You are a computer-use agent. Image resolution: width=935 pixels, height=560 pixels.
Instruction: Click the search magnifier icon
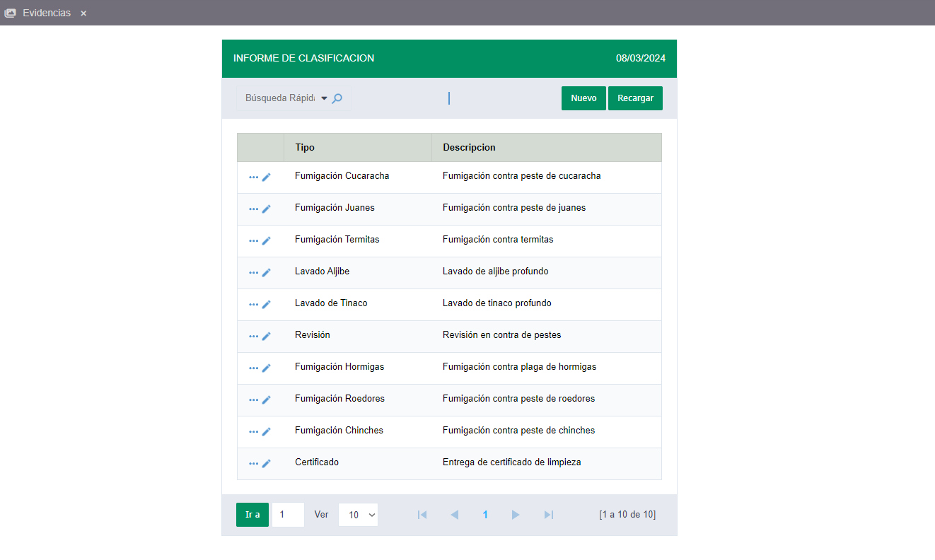pyautogui.click(x=337, y=98)
